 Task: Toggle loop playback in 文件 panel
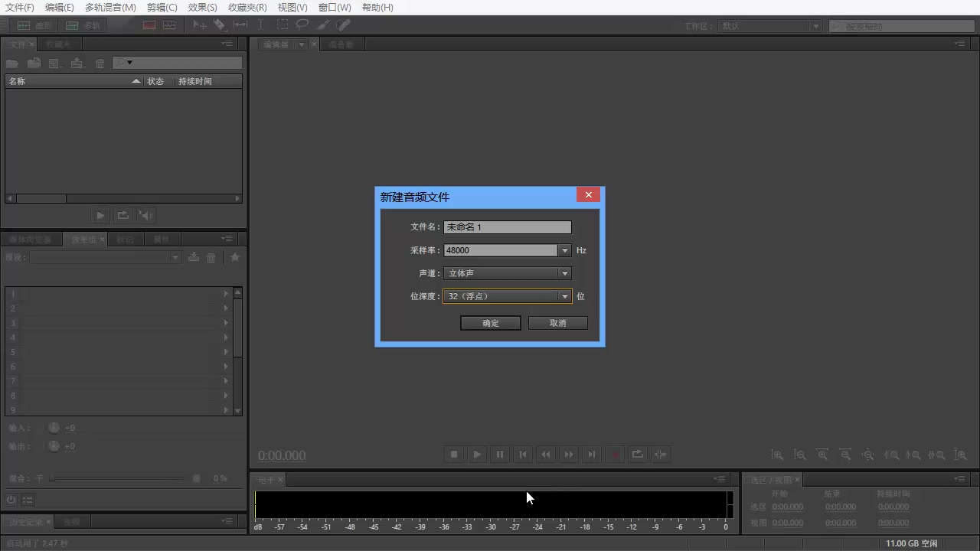(122, 216)
